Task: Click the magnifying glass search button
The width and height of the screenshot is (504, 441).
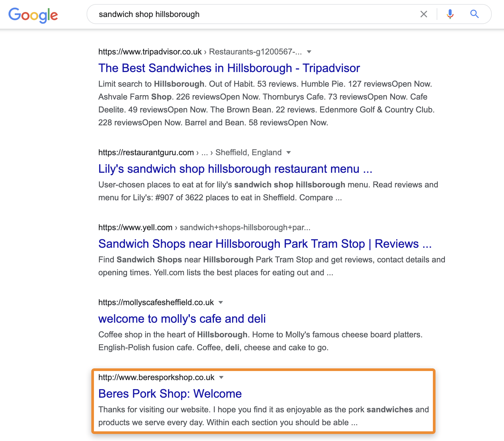Action: click(x=474, y=14)
